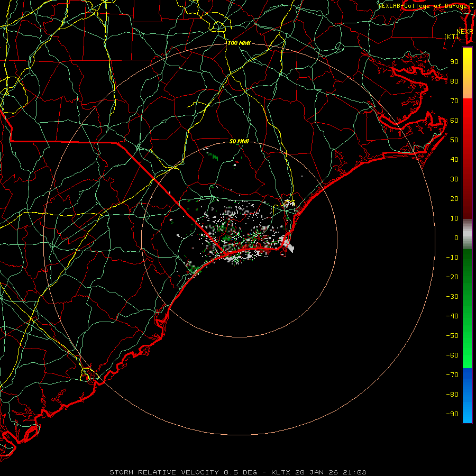Click the [KT] units label
The height and width of the screenshot is (476, 476).
452,36
